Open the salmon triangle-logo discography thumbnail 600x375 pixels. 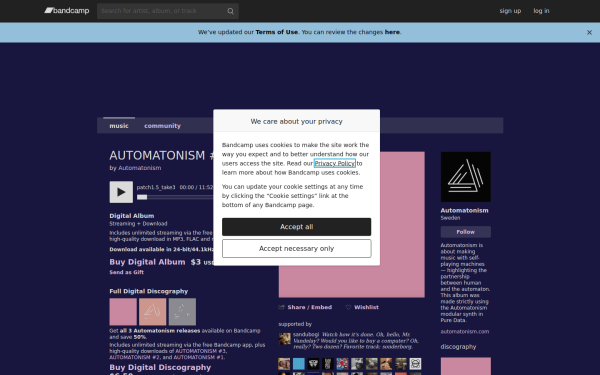pyautogui.click(x=153, y=312)
